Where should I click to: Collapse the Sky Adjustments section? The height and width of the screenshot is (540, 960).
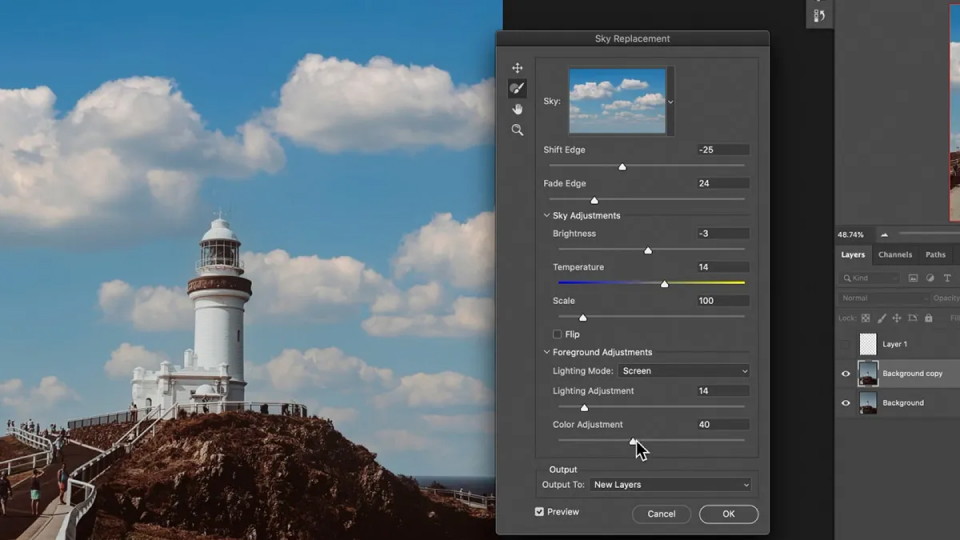[x=547, y=216]
